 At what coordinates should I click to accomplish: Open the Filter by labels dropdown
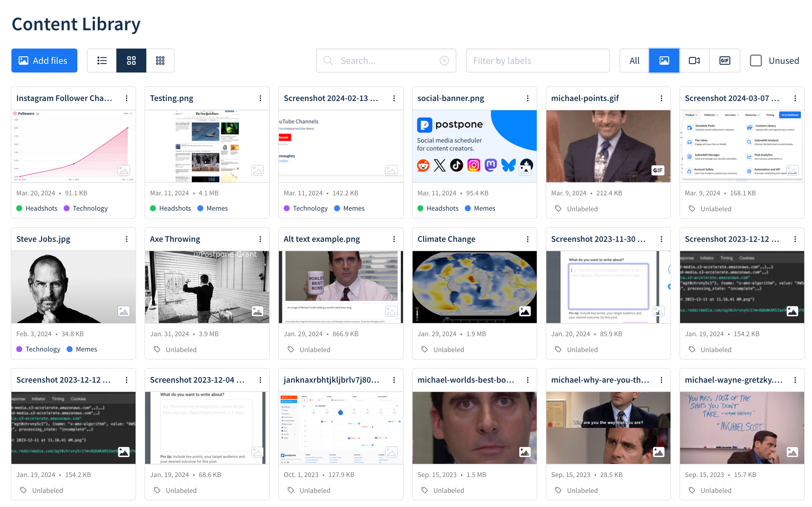(x=538, y=60)
